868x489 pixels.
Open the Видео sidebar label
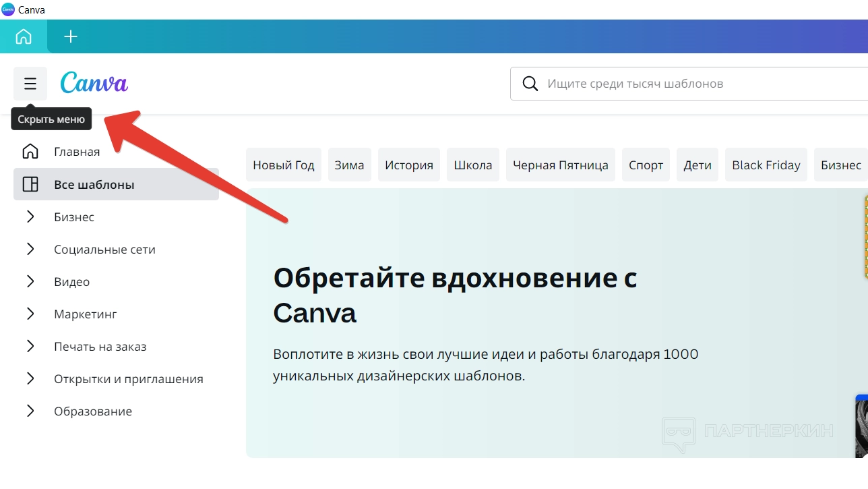[x=71, y=282]
